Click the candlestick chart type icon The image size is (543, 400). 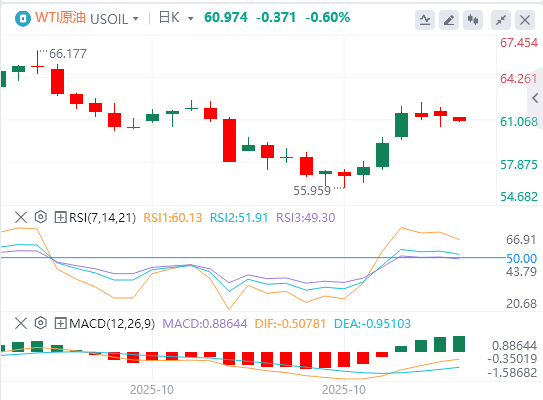click(x=473, y=20)
